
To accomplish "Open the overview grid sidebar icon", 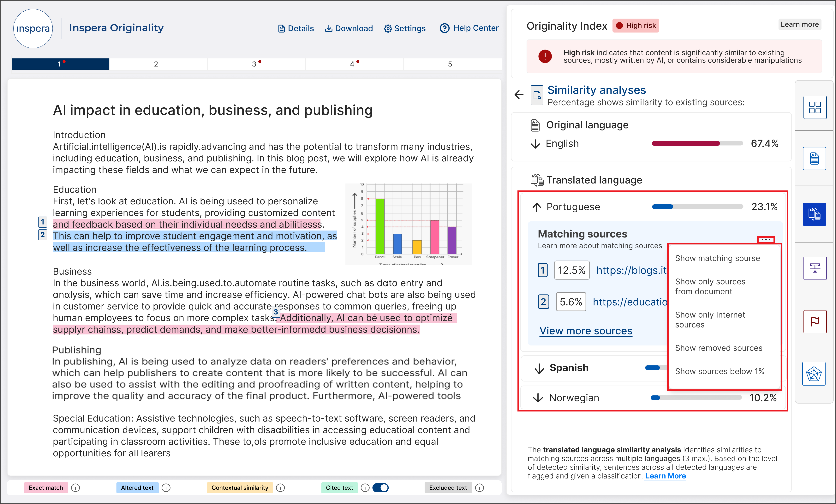I will pos(815,108).
